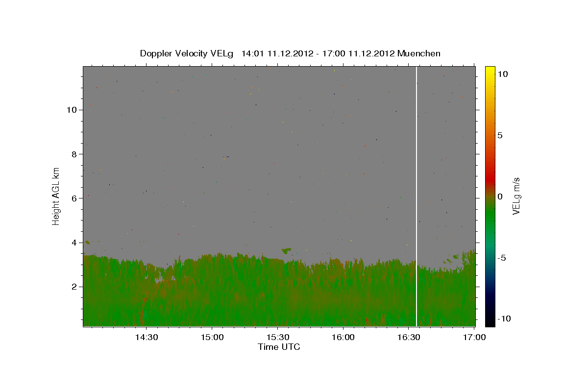The image size is (588, 392).
Task: Click the 'Time UTC' axis label
Action: point(279,347)
